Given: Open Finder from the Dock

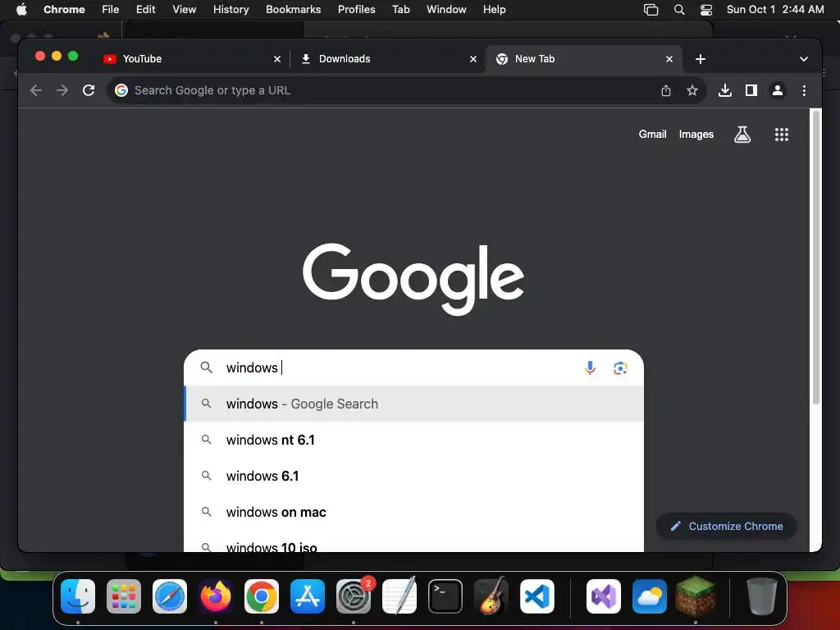Looking at the screenshot, I should (x=78, y=596).
